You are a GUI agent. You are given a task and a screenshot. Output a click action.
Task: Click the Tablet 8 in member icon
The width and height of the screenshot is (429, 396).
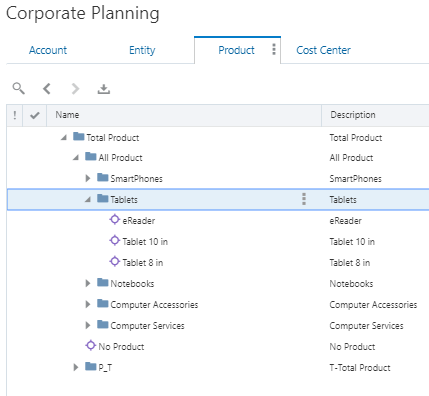115,261
